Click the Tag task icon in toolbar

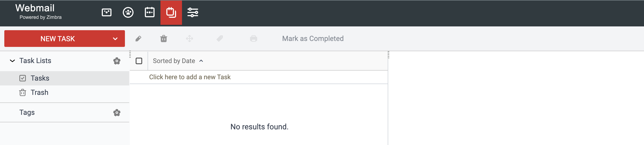coord(220,39)
